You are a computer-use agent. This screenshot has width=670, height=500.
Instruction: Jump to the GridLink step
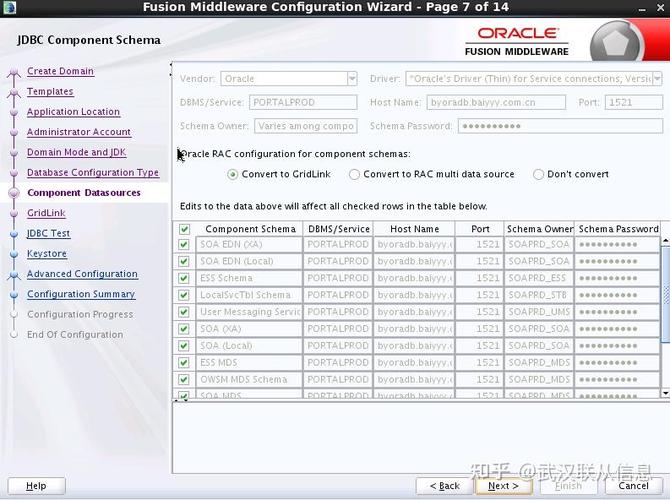(46, 213)
